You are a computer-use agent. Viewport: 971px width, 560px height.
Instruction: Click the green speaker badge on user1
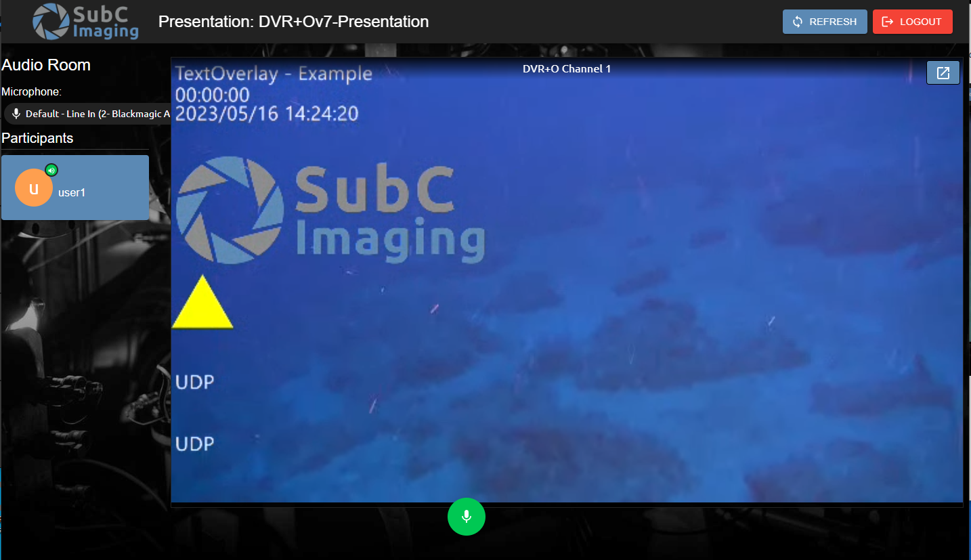point(51,170)
